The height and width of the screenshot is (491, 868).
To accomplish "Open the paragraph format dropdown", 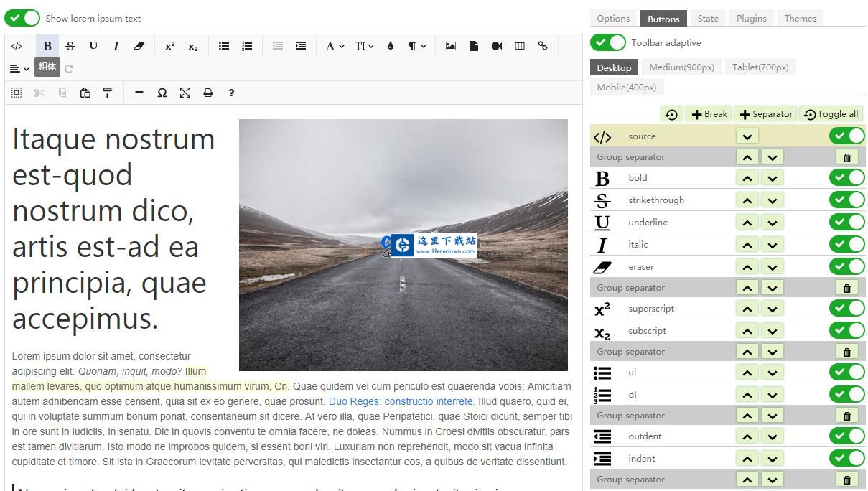I will coord(415,46).
